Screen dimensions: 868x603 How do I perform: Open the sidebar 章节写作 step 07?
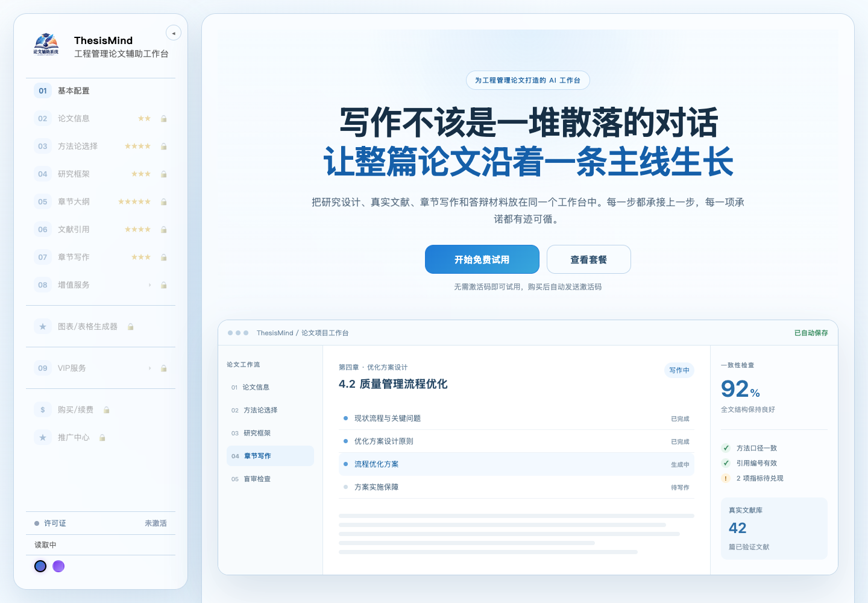[101, 257]
